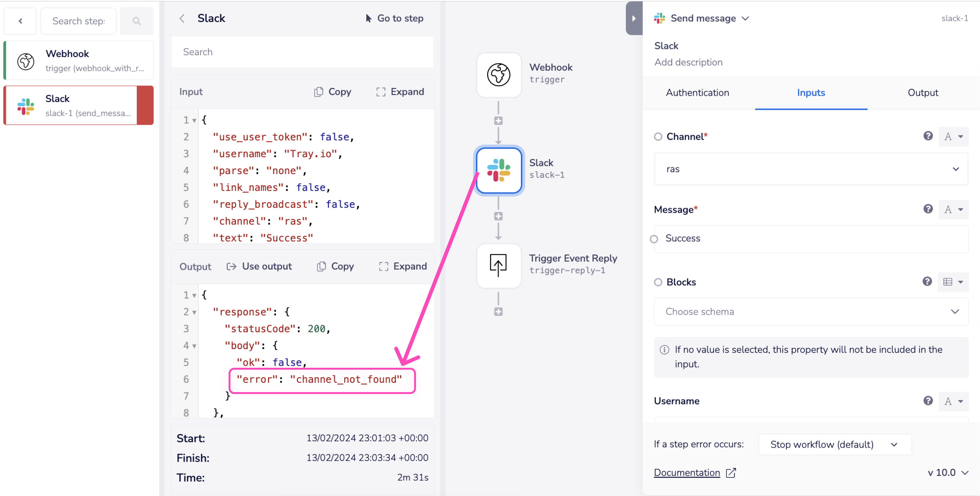Click the Webhook trigger node icon on canvas

[498, 75]
